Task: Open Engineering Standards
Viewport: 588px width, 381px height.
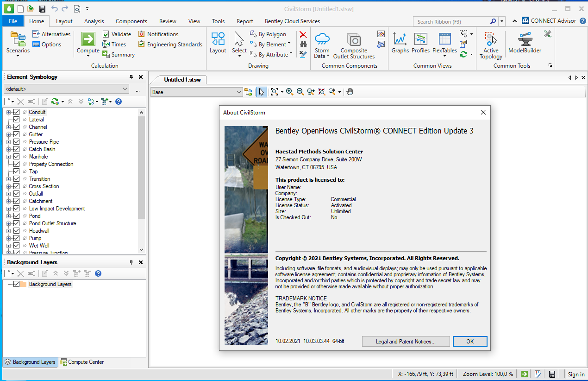Action: point(170,44)
